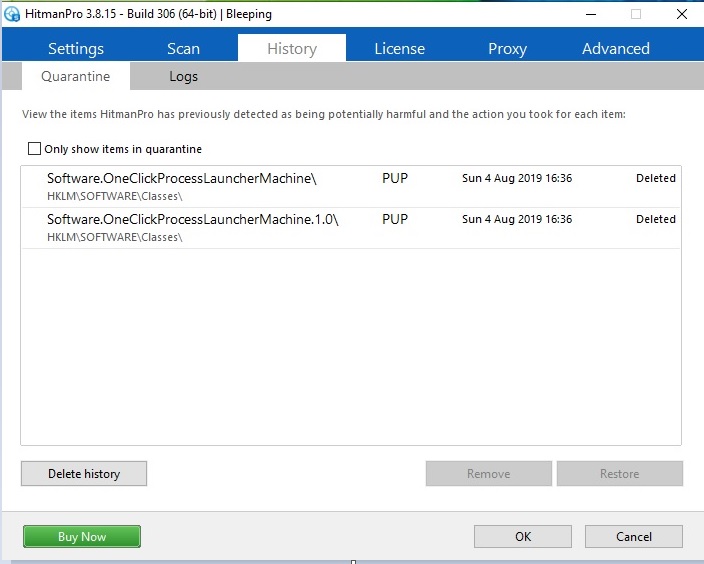Click the Remove button
Image resolution: width=704 pixels, height=564 pixels.
pyautogui.click(x=488, y=474)
